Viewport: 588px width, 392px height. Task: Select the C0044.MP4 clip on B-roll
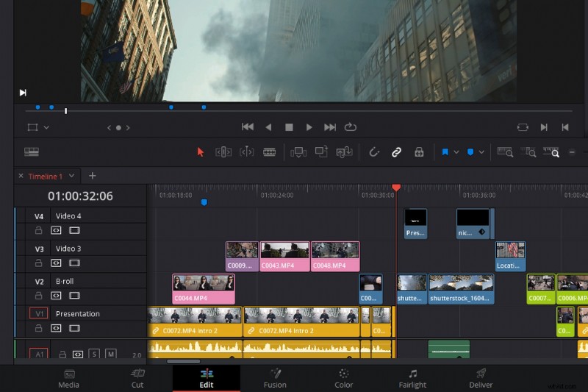point(204,288)
